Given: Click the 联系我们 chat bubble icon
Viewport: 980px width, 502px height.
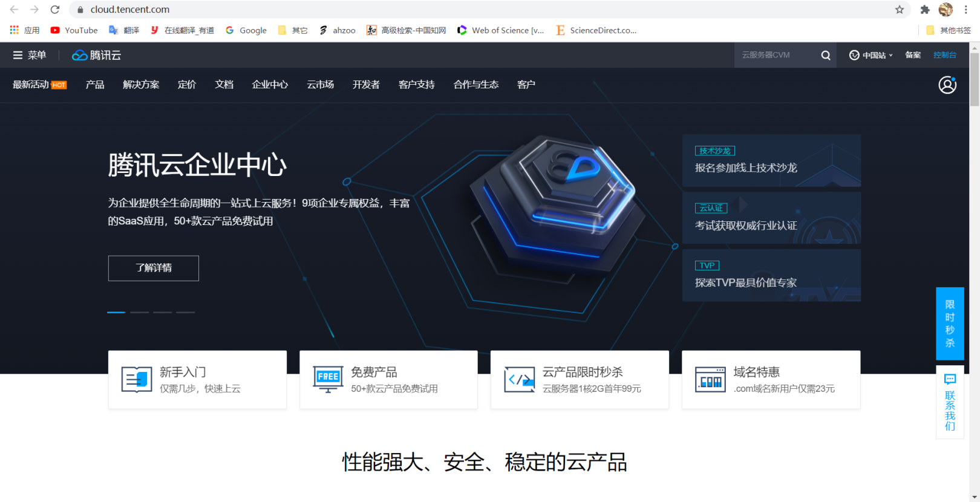Looking at the screenshot, I should coord(950,379).
